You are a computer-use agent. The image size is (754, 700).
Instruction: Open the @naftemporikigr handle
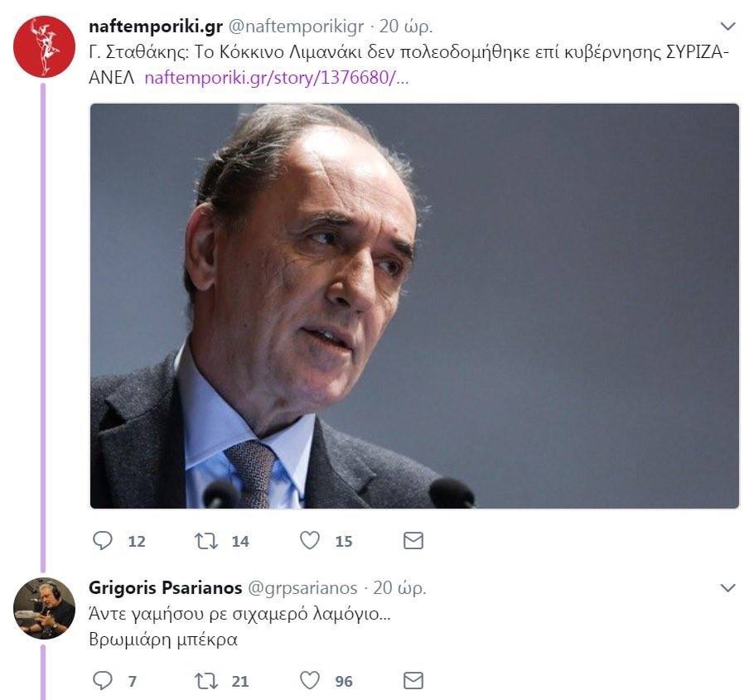coord(296,27)
